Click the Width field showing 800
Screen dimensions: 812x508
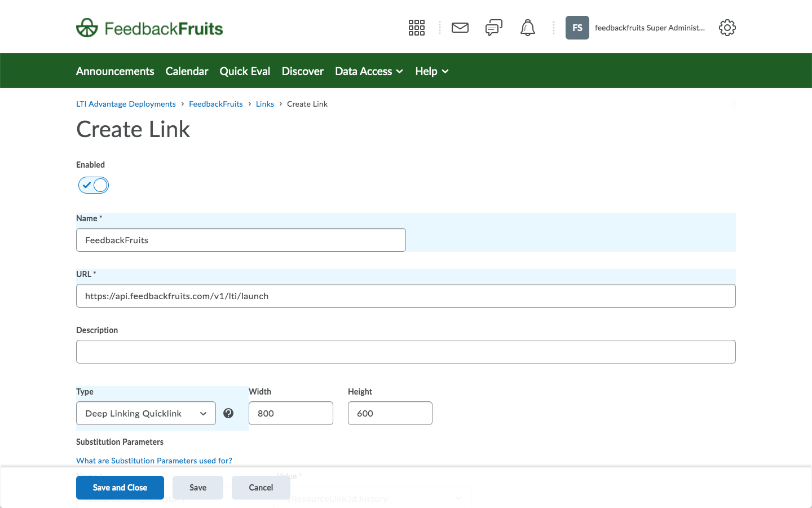[x=291, y=413]
